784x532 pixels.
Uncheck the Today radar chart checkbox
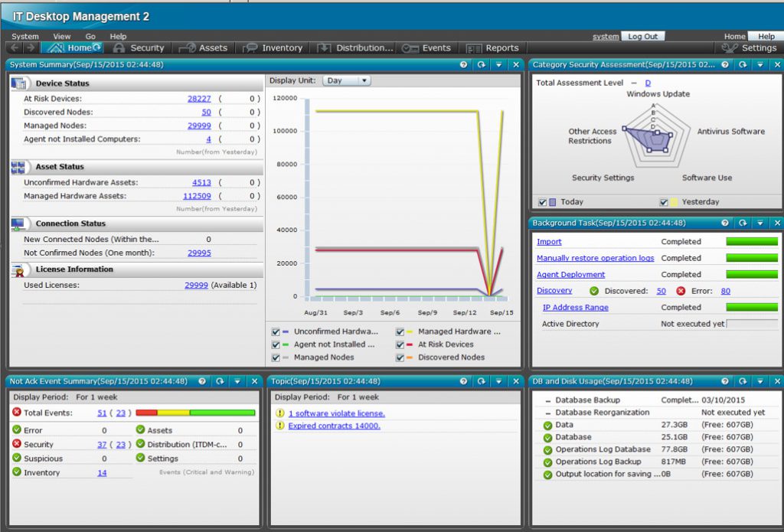coord(542,202)
